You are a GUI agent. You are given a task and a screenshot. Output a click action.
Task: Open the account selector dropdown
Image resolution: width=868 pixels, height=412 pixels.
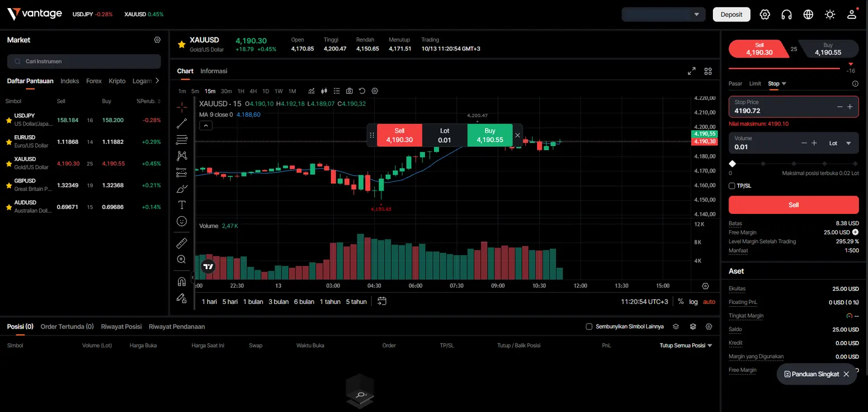(x=663, y=15)
